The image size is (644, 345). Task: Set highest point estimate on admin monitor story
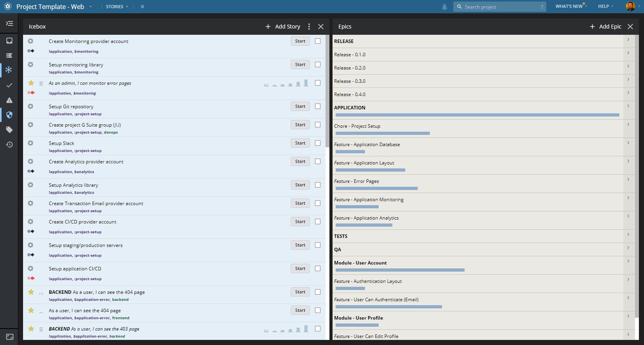pyautogui.click(x=306, y=83)
